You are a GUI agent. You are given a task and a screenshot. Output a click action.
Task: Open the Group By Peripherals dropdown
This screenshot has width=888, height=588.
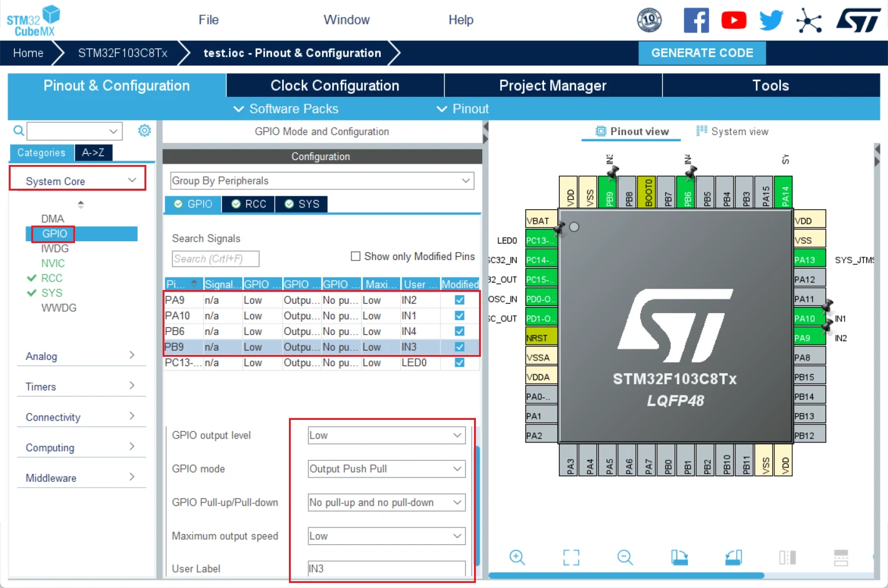click(x=322, y=181)
